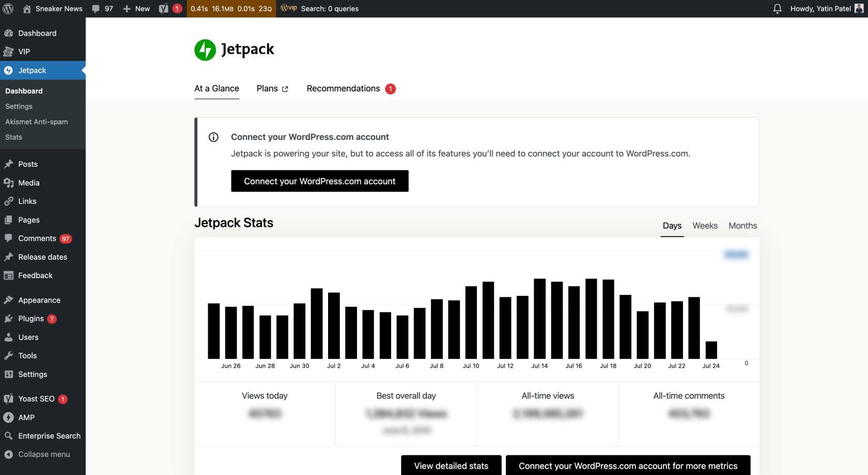868x475 pixels.
Task: Collapse the admin sidebar menu
Action: 44,454
